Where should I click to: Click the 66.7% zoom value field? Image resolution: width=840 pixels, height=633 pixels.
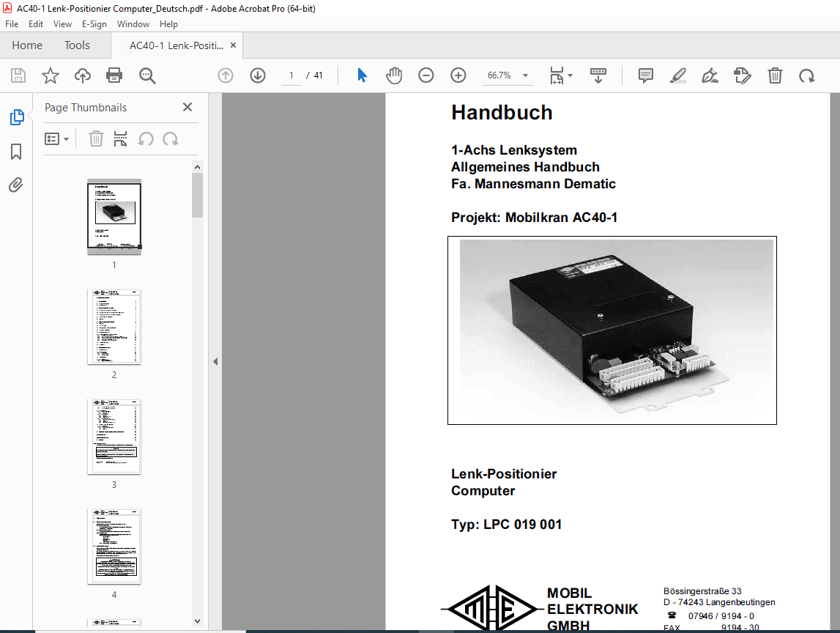coord(499,75)
